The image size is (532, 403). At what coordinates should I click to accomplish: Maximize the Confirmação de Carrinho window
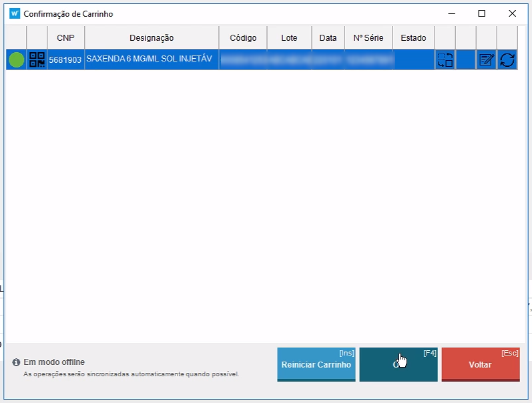(x=481, y=13)
